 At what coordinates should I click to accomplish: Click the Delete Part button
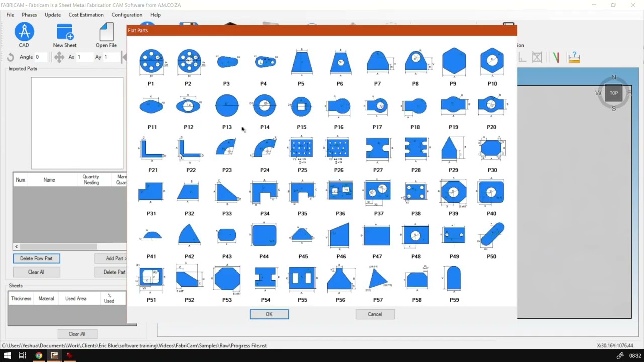pos(111,272)
